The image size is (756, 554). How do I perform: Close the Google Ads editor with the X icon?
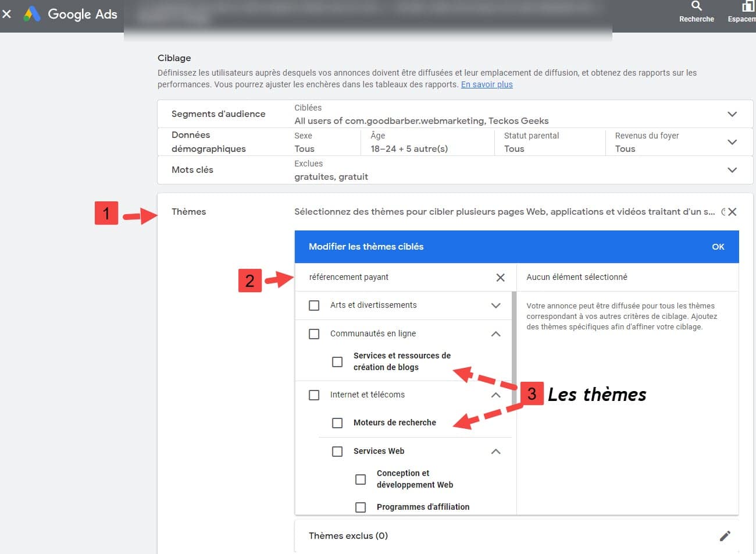click(x=6, y=14)
